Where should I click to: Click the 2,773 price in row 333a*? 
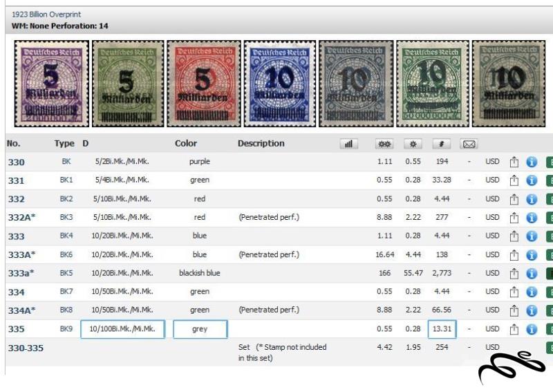click(x=442, y=273)
